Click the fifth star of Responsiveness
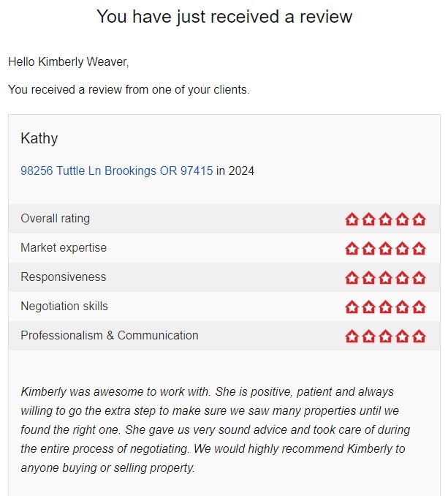 coord(419,278)
